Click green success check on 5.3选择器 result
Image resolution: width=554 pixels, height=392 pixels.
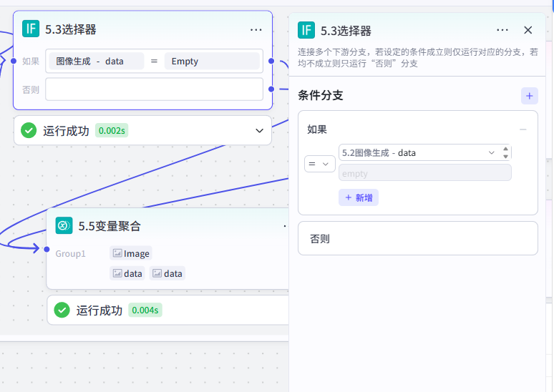[x=29, y=131]
